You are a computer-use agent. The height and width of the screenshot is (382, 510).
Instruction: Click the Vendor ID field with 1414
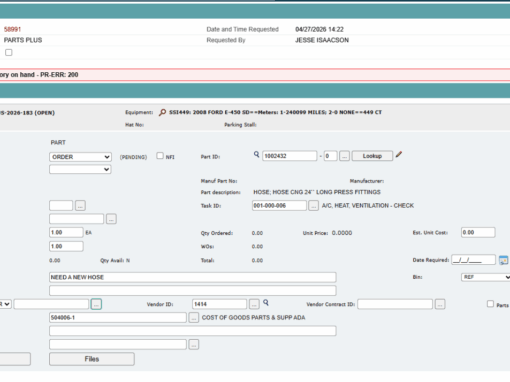(x=219, y=304)
